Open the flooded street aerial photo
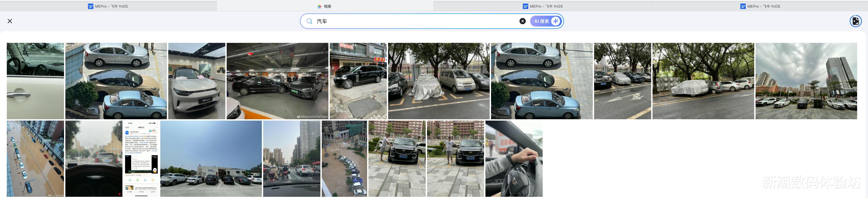The width and height of the screenshot is (868, 198). 35,159
